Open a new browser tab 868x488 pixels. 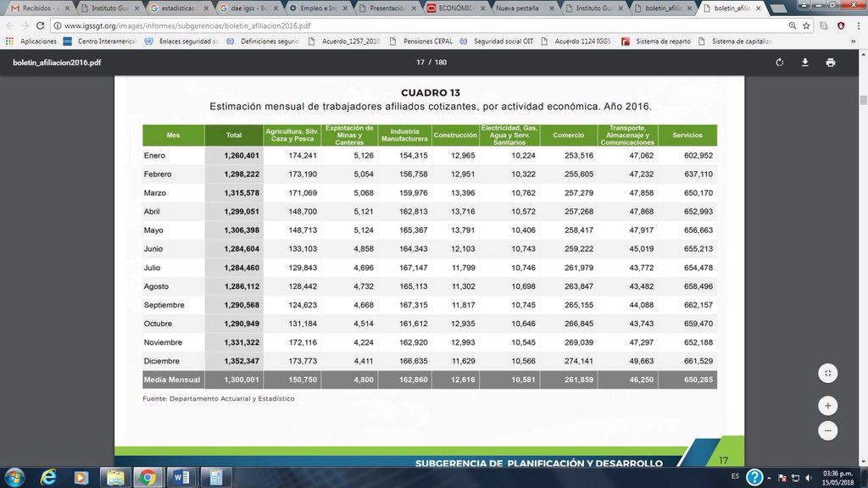[779, 8]
